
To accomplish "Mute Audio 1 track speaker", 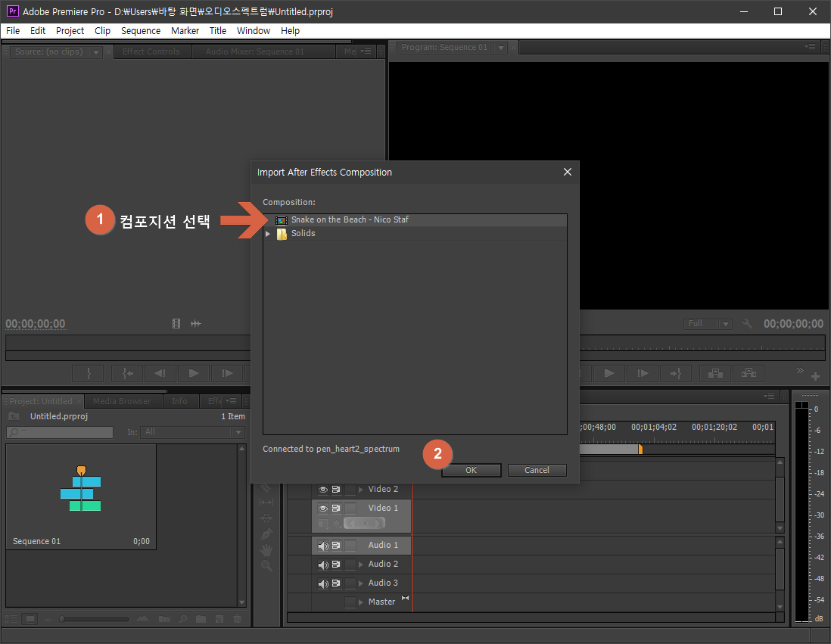I will pyautogui.click(x=322, y=546).
